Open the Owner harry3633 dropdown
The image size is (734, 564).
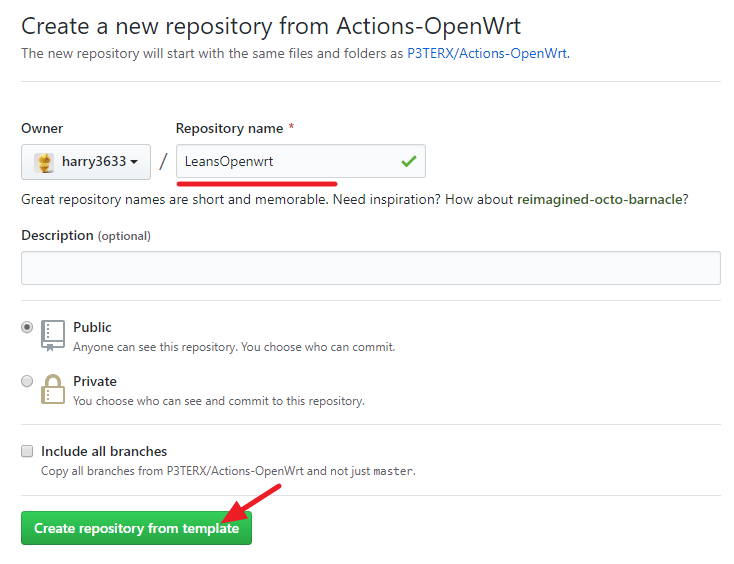86,162
